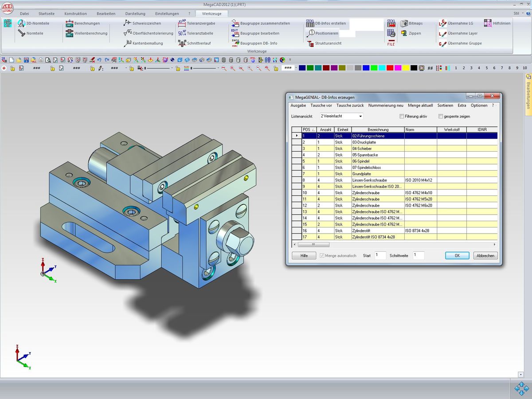Screen dimensions: 532x399
Task: Sort table by the POS column header
Action: (x=309, y=129)
